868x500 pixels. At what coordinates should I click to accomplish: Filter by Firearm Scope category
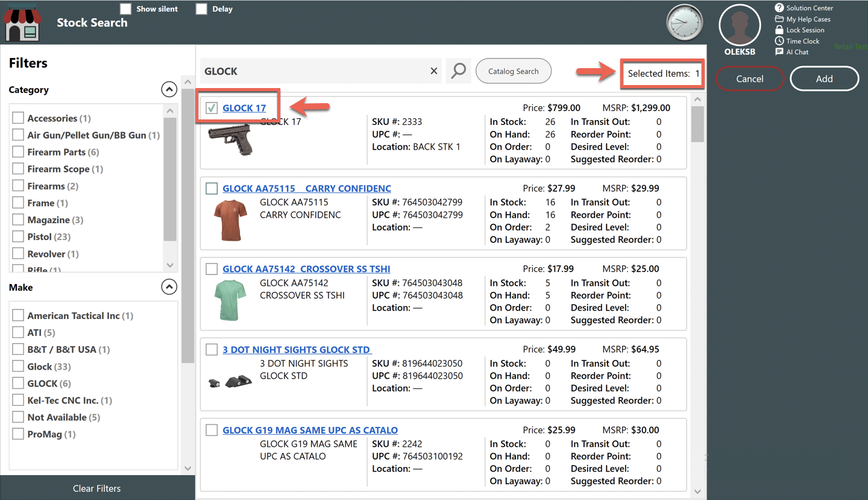coord(18,169)
